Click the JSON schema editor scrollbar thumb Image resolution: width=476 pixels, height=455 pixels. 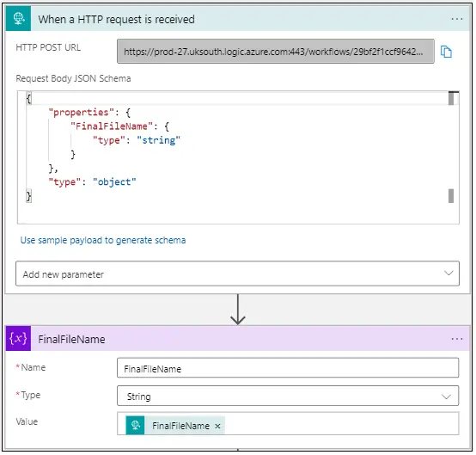pyautogui.click(x=451, y=98)
